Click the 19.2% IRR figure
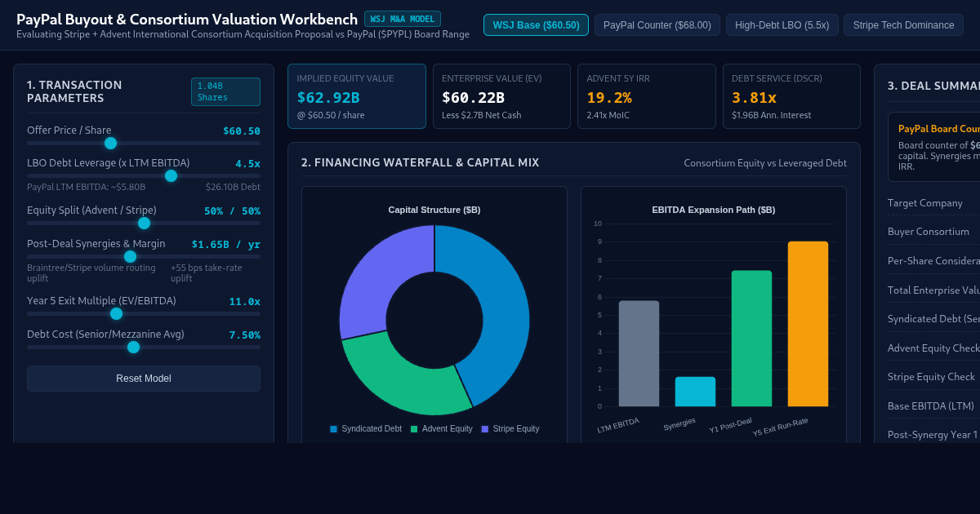Image resolution: width=980 pixels, height=514 pixels. (609, 98)
